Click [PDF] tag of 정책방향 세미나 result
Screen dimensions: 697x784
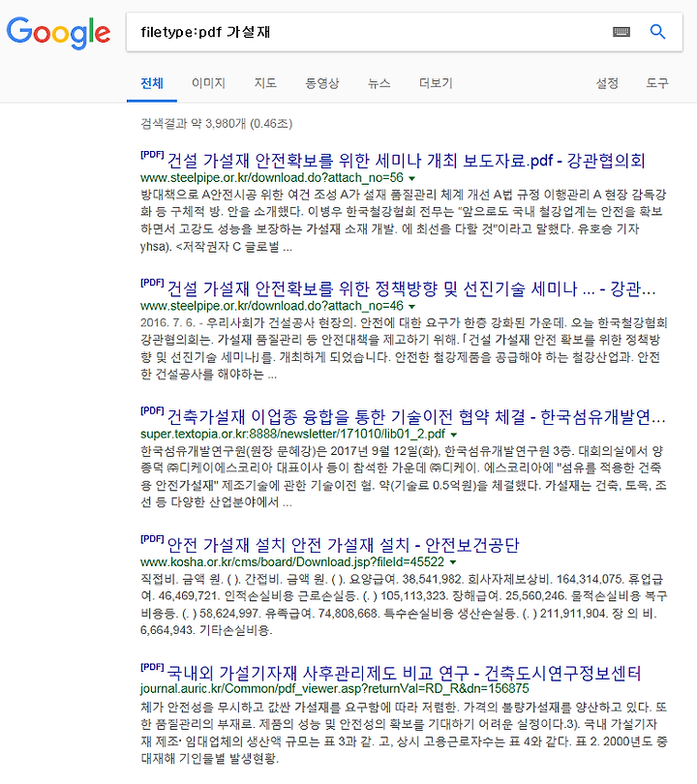[152, 283]
